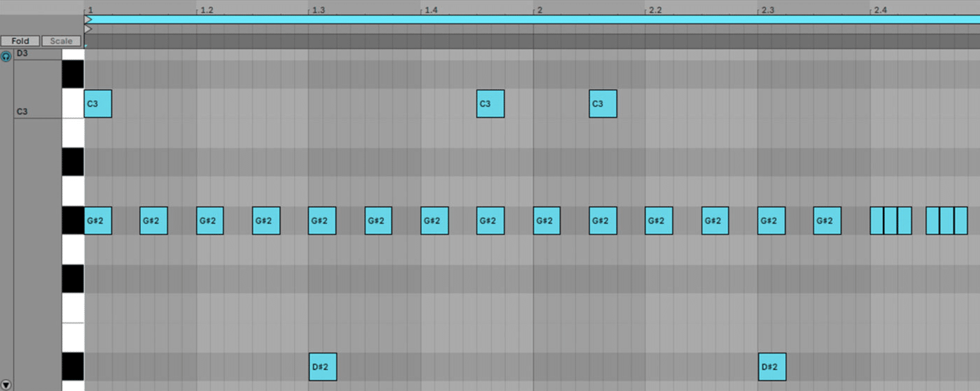Image resolution: width=980 pixels, height=391 pixels.
Task: Toggle the headphone preview icon
Action: tap(6, 57)
